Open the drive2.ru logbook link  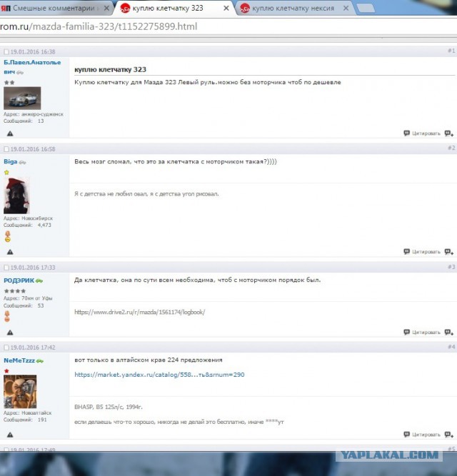(x=139, y=312)
